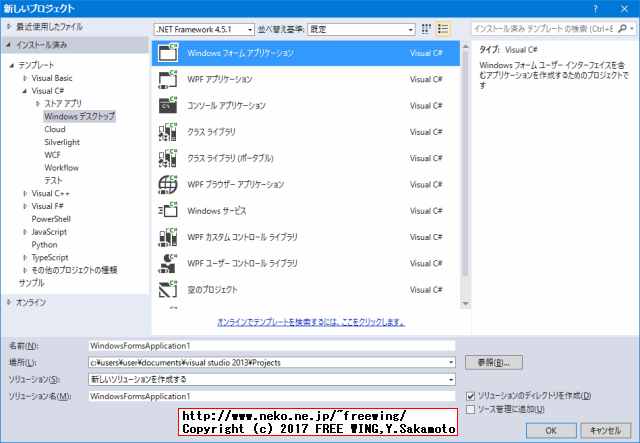The image size is (640, 443).
Task: Expand the Visual Basic tree node
Action: coord(25,78)
